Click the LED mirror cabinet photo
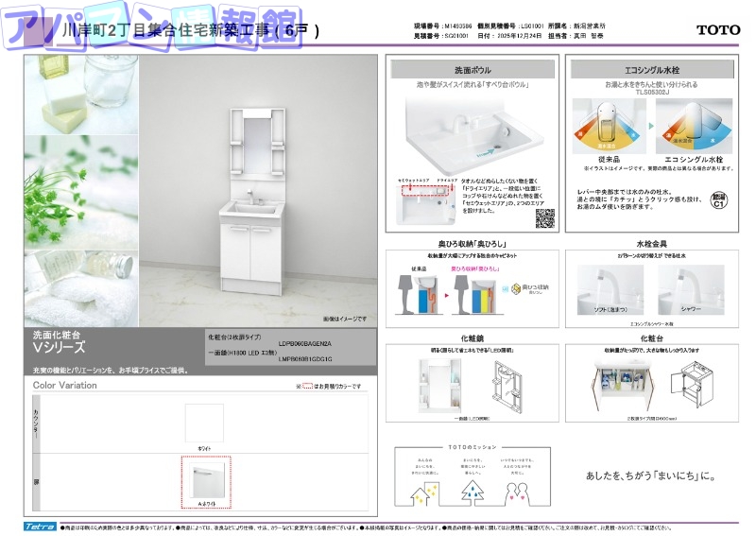The image size is (756, 536). [x=439, y=386]
